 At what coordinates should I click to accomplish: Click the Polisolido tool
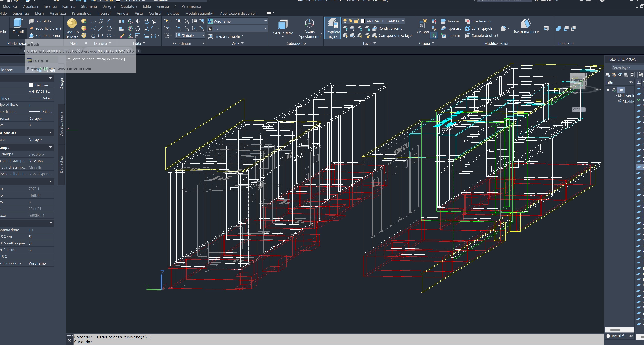[40, 21]
